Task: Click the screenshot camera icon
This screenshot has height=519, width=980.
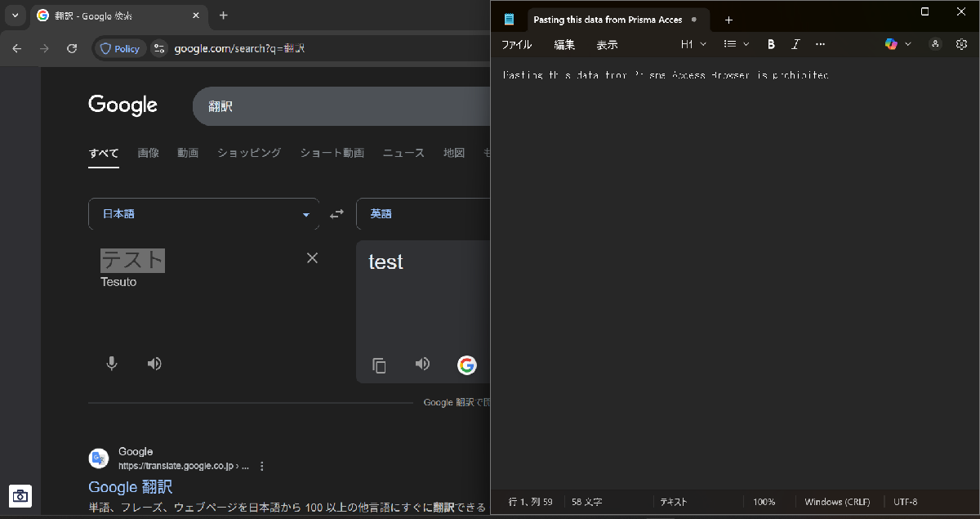Action: [x=20, y=495]
